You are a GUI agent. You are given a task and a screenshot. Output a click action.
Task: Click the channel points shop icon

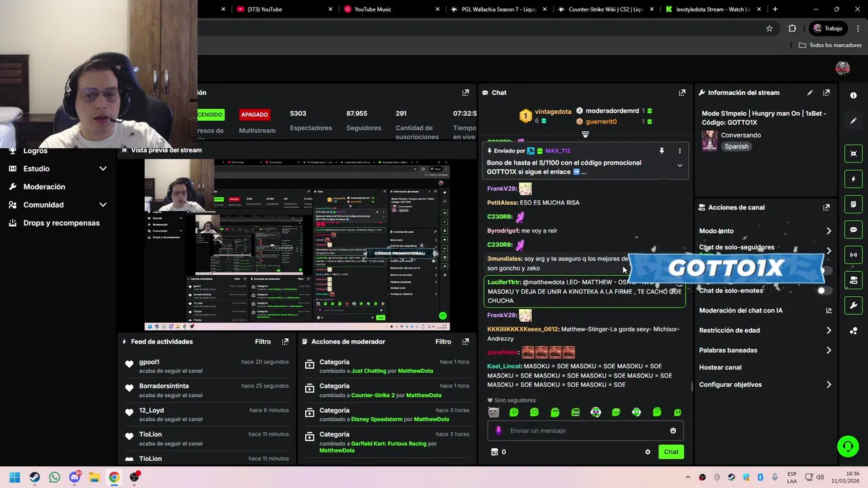(494, 452)
